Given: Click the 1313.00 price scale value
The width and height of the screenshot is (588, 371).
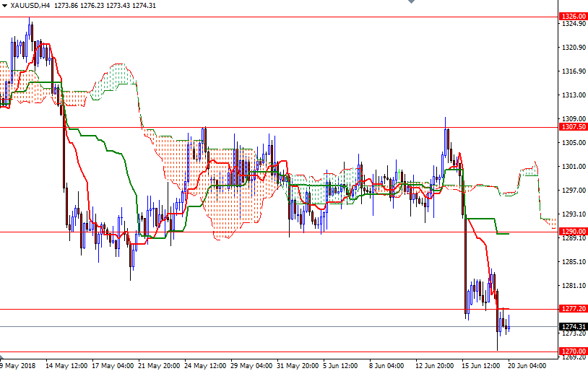Looking at the screenshot, I should tap(574, 95).
